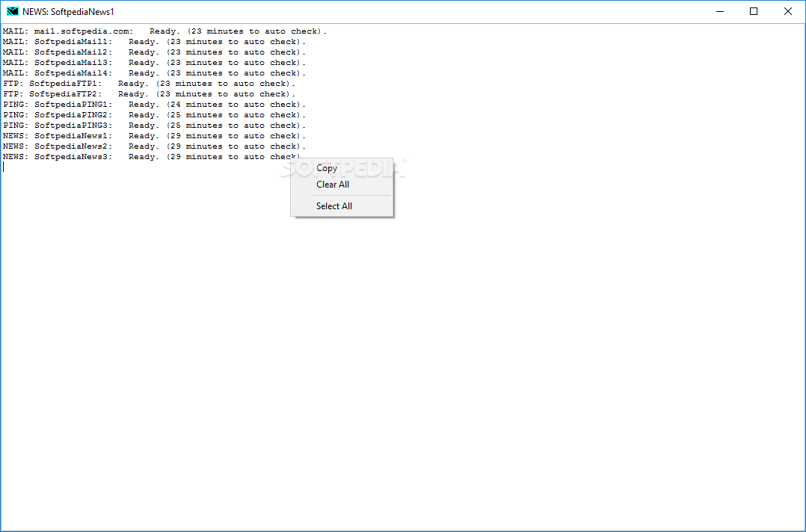Click the MAIL: SoftpediaMail1 log line

[154, 42]
